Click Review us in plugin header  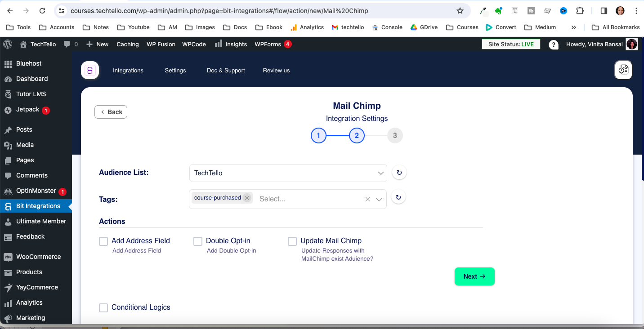coord(276,71)
